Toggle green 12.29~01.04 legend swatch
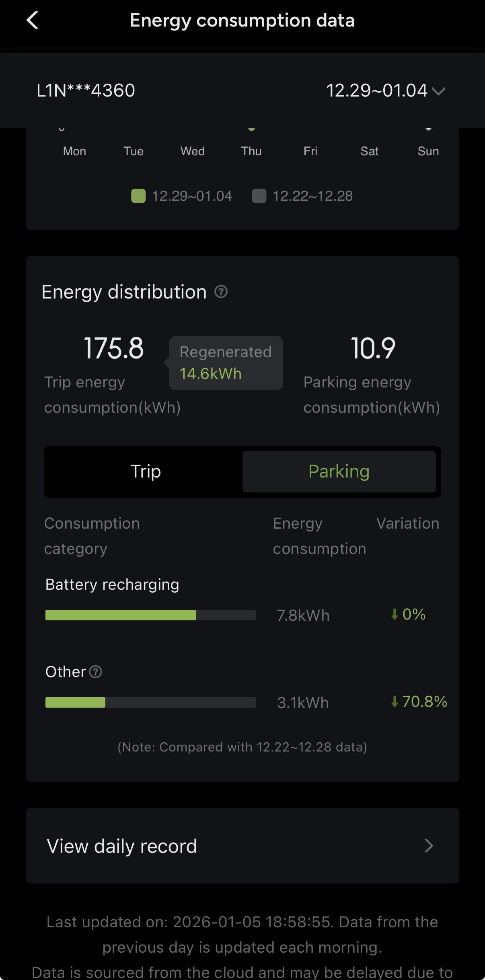 138,196
